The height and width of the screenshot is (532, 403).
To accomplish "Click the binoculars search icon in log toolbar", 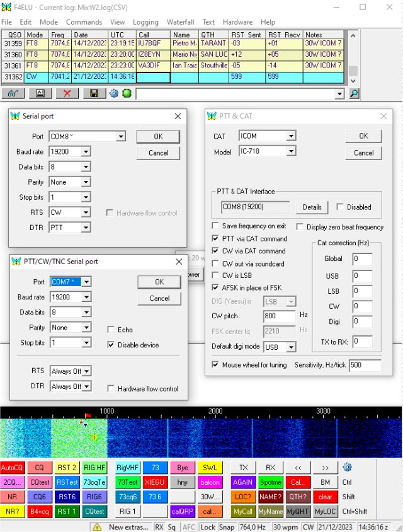I will point(13,93).
